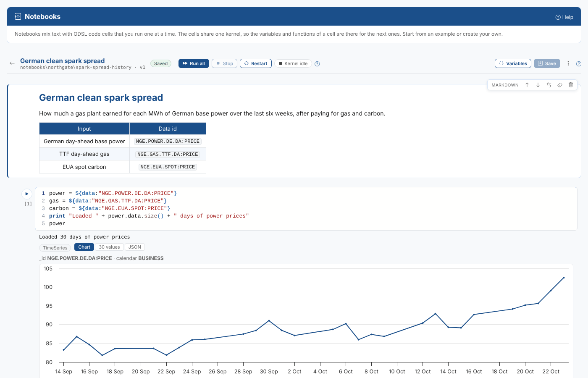Click the NGE.POWER.DE.DA:PRICE table cell
The image size is (588, 378).
point(168,142)
